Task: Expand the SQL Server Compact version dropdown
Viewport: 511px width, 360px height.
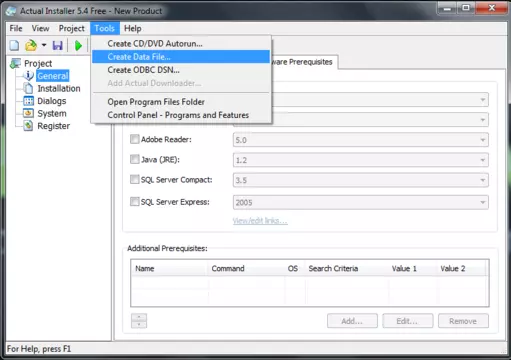Action: pos(483,180)
